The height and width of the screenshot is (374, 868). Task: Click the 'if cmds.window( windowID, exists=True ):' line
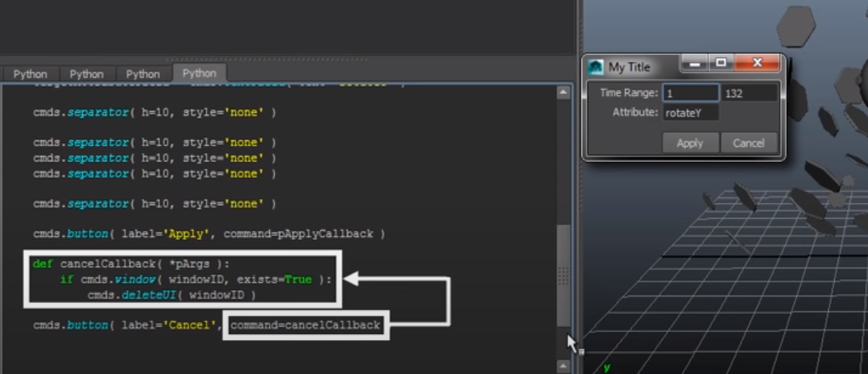(x=196, y=280)
